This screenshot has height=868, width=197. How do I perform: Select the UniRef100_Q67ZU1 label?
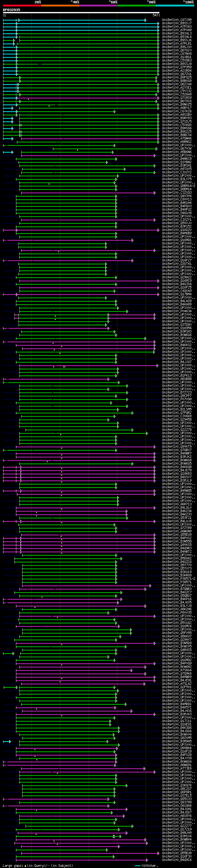click(177, 74)
